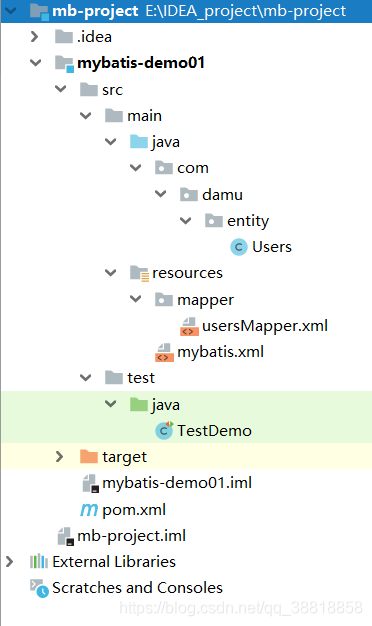Select the .idea folder label
The image size is (372, 626).
coord(95,37)
